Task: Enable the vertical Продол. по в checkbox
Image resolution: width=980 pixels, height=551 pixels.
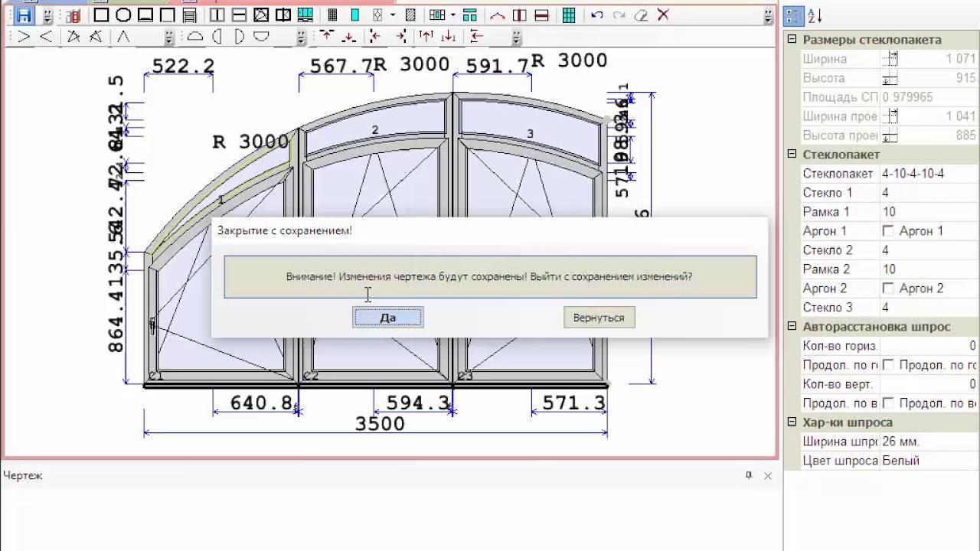Action: tap(888, 403)
